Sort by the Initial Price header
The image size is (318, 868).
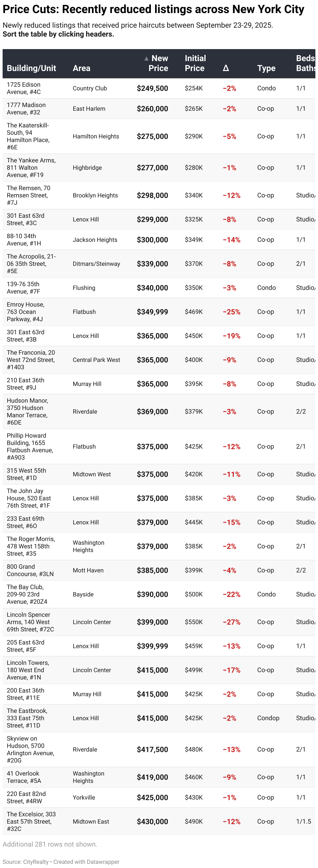(195, 63)
